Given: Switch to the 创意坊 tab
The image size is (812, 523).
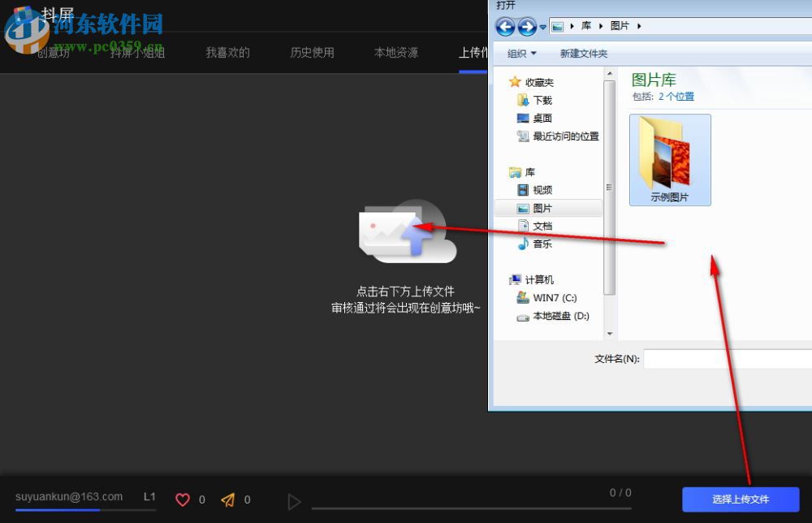Looking at the screenshot, I should pos(53,52).
